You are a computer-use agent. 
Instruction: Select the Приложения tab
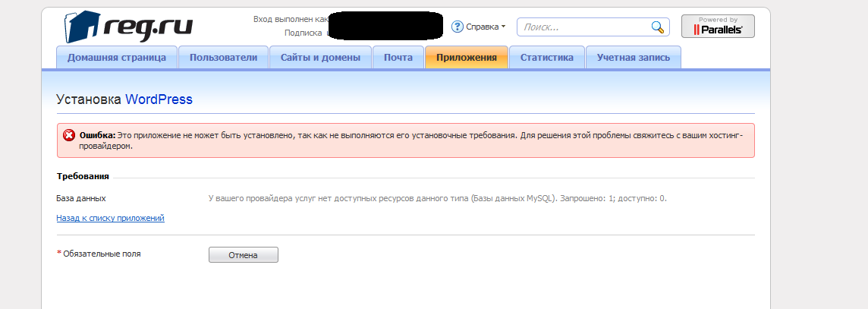tap(466, 58)
